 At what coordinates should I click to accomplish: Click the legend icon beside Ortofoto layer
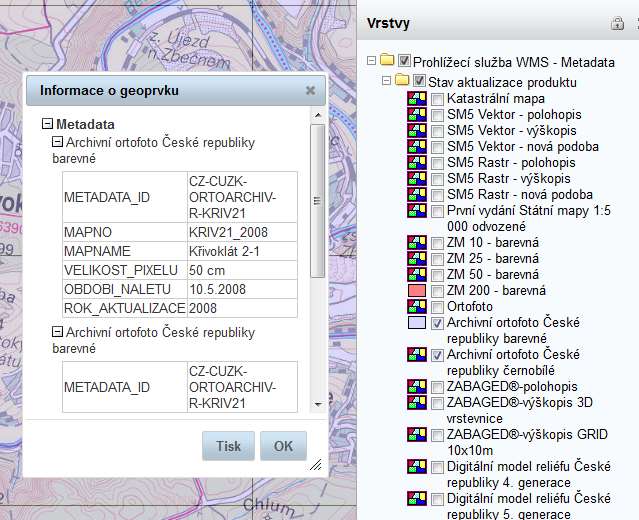click(x=416, y=306)
